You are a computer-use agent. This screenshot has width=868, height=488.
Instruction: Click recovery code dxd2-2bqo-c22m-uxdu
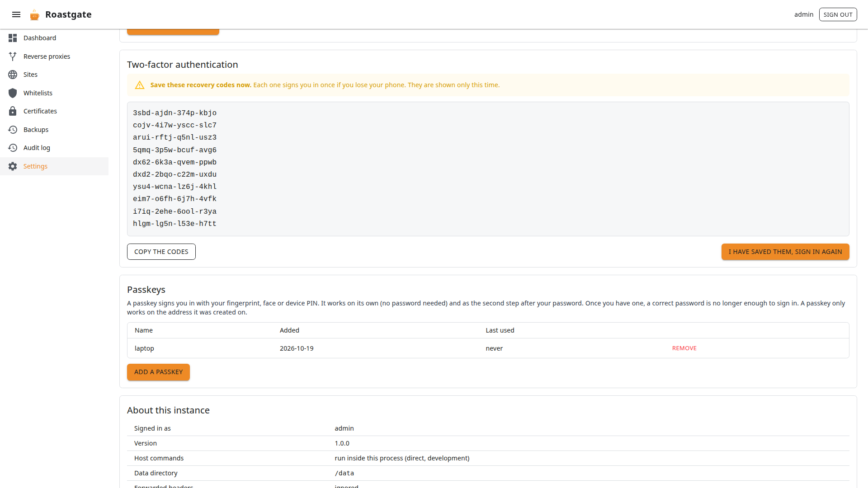pyautogui.click(x=175, y=174)
